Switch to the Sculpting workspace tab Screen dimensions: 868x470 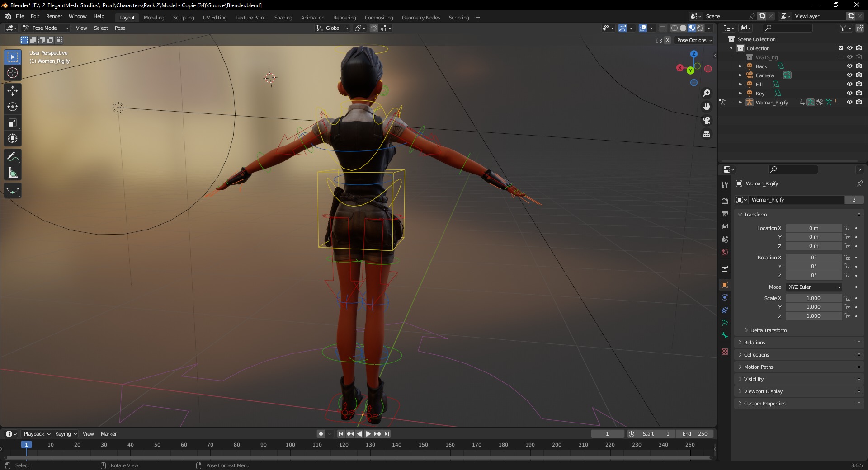[x=184, y=18]
